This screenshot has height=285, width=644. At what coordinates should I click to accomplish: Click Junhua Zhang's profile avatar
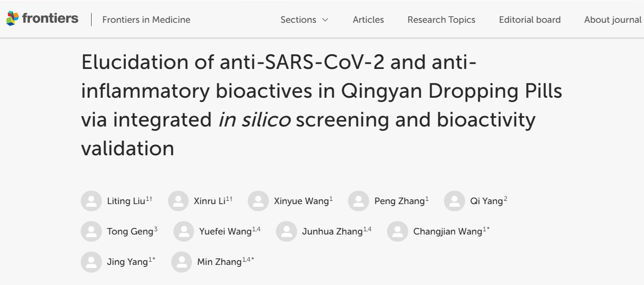click(286, 231)
